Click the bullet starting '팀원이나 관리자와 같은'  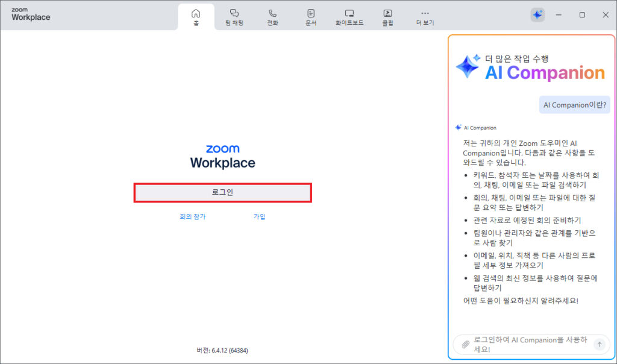[x=534, y=237]
